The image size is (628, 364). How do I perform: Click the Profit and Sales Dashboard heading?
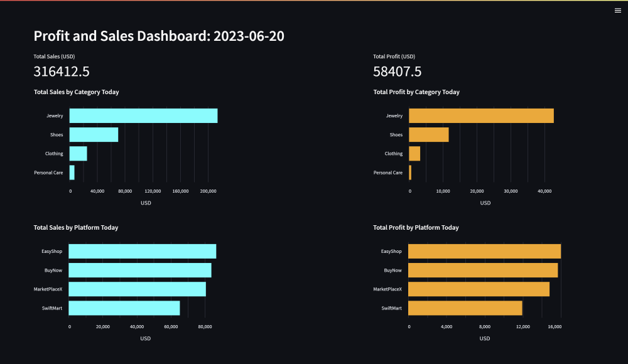pos(159,36)
